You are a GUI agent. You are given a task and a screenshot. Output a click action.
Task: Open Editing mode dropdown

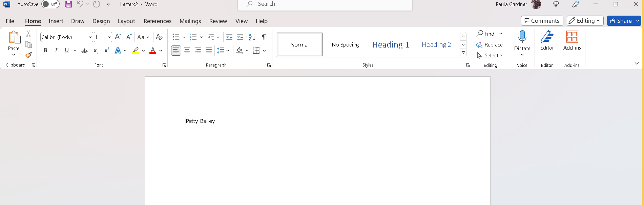click(x=585, y=21)
